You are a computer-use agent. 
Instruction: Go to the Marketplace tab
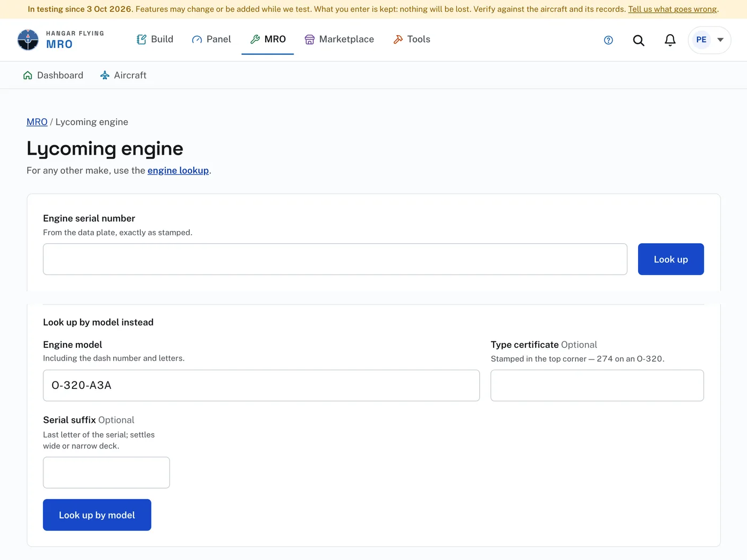coord(339,39)
